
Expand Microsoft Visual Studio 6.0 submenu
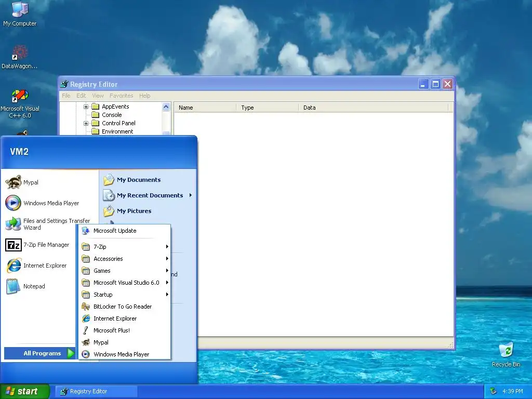click(x=125, y=282)
